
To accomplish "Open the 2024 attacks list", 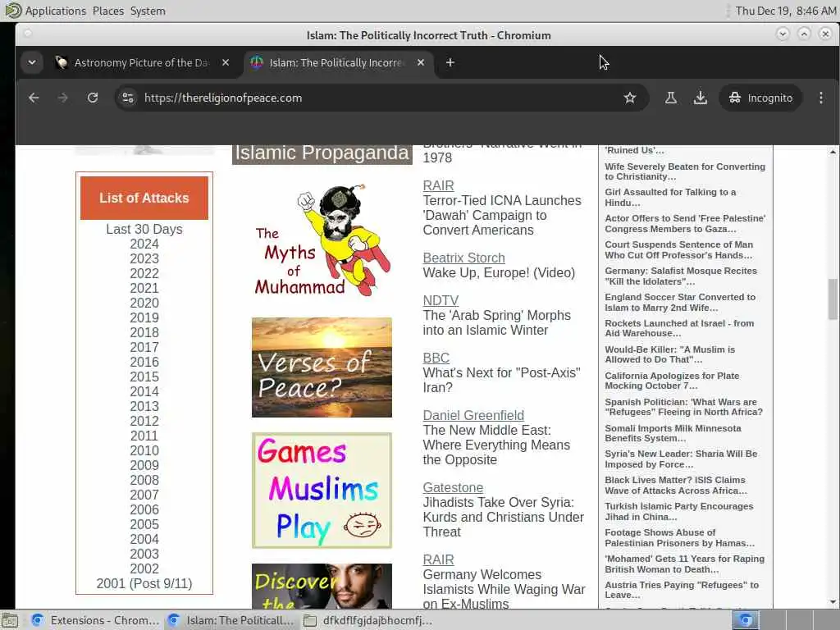I will [x=144, y=244].
